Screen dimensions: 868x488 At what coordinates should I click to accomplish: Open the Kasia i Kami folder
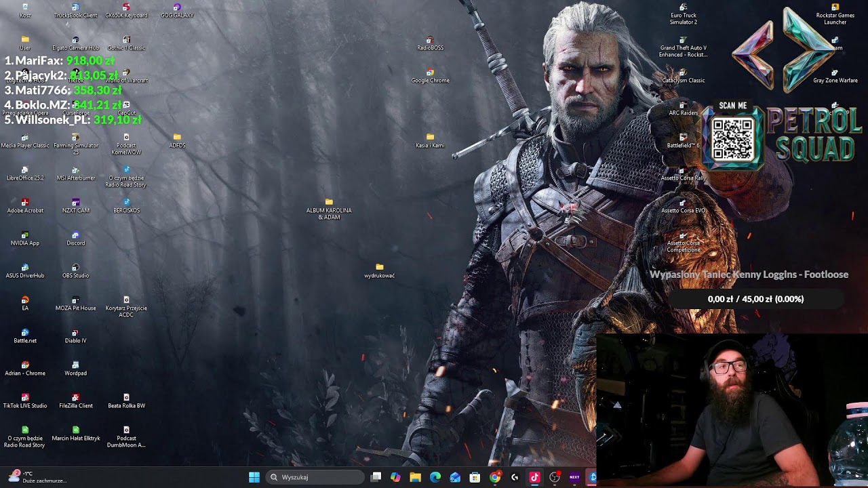coord(430,140)
